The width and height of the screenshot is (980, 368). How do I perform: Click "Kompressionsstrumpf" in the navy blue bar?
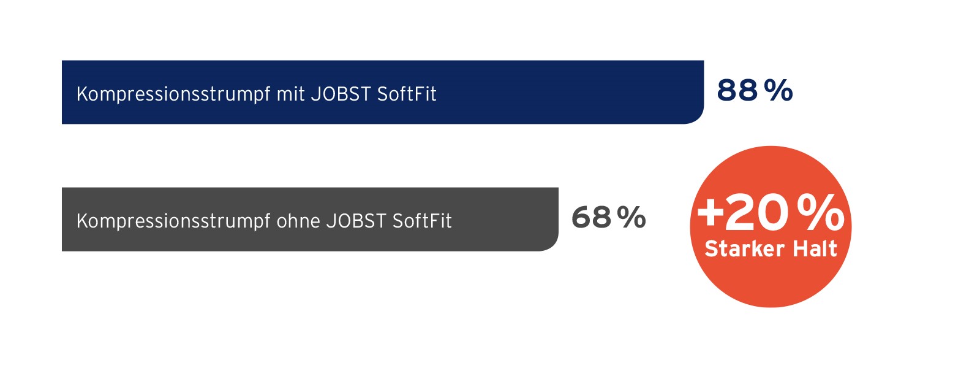click(x=173, y=94)
